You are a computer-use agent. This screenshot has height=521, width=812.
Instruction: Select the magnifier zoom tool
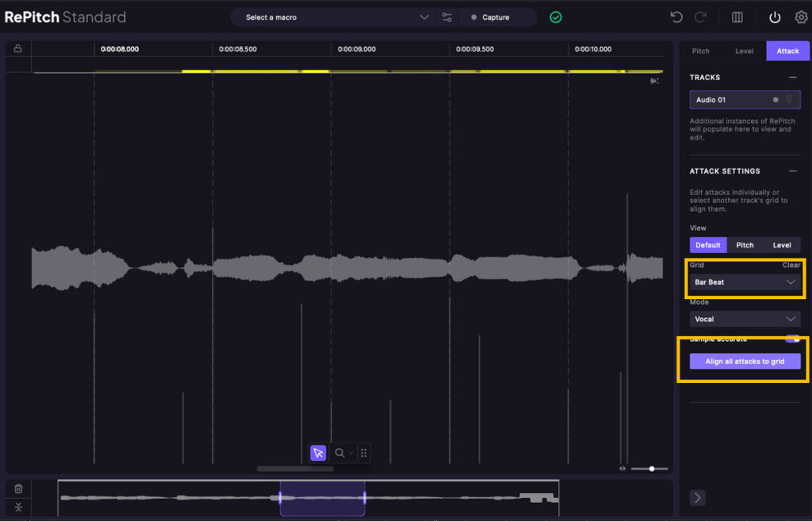pos(339,453)
